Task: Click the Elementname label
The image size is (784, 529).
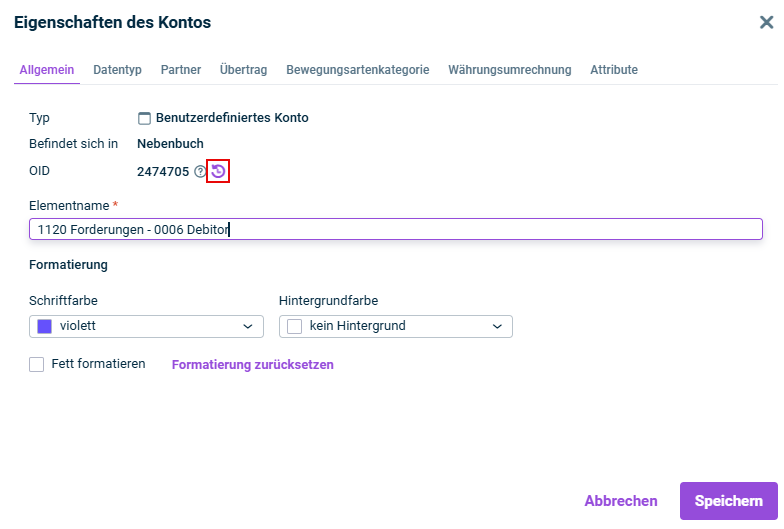Action: click(69, 206)
